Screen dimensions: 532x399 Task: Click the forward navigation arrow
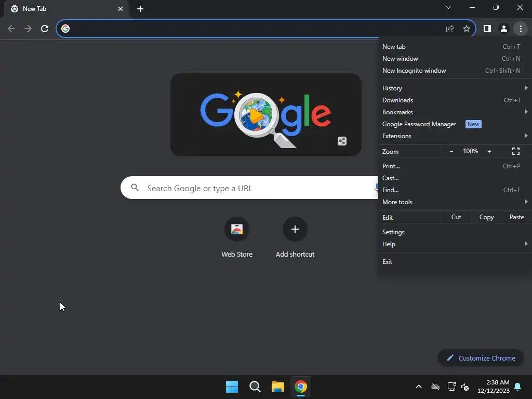tap(28, 29)
